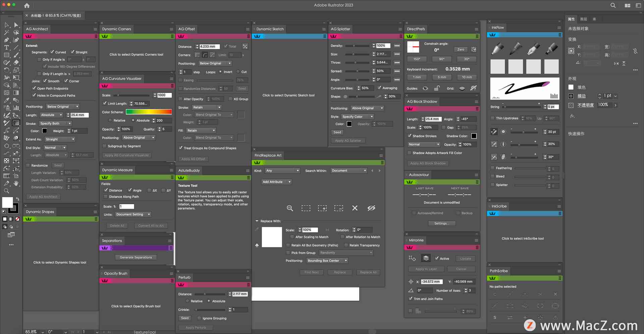
Task: Toggle Shadow Strokes in AG Block Shadow
Action: tap(410, 136)
